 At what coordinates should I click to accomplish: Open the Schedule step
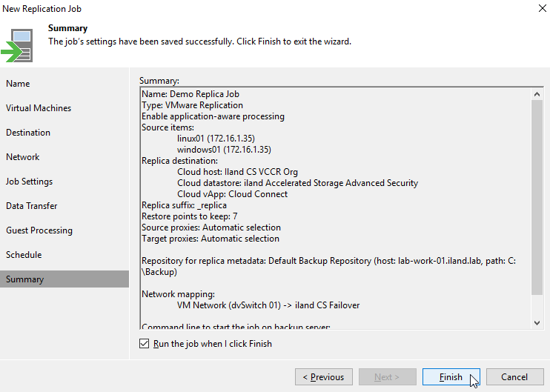(24, 255)
